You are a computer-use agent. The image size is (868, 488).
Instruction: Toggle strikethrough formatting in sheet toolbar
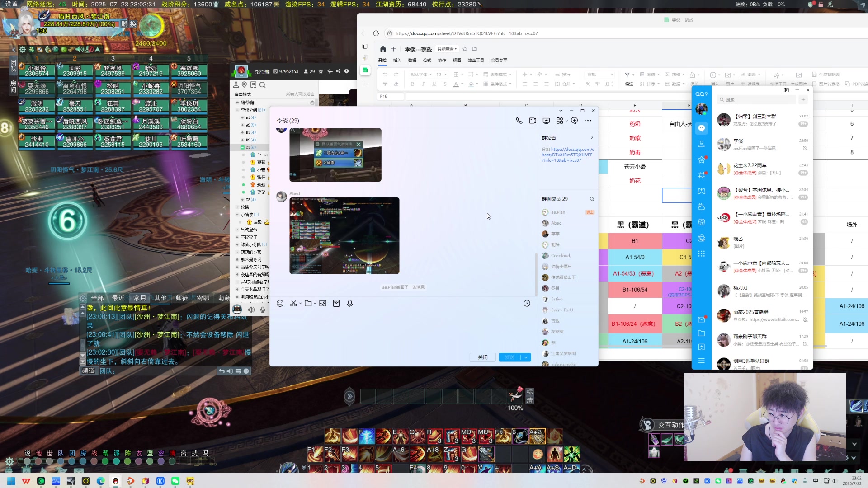click(445, 84)
